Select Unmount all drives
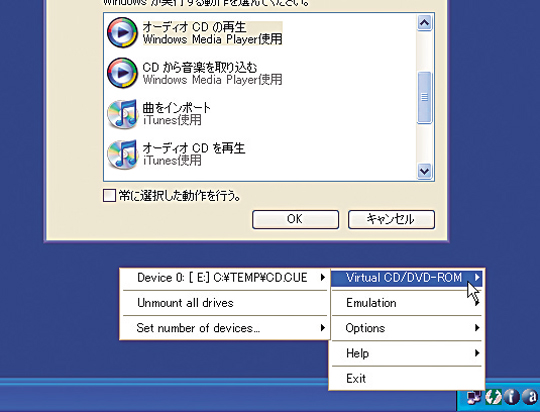This screenshot has width=540, height=412. [x=225, y=303]
